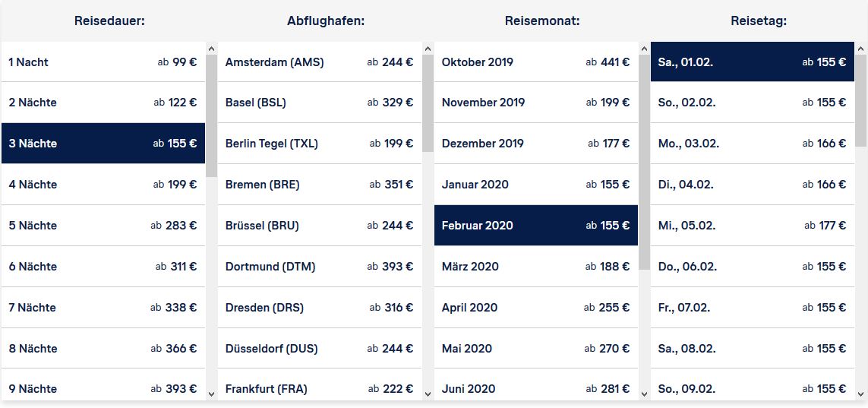Click scroll-up arrow in Reisedauer list

coord(211,49)
